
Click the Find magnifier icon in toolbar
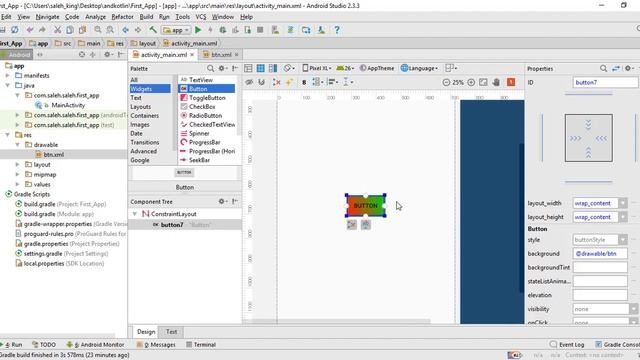pyautogui.click(x=98, y=30)
